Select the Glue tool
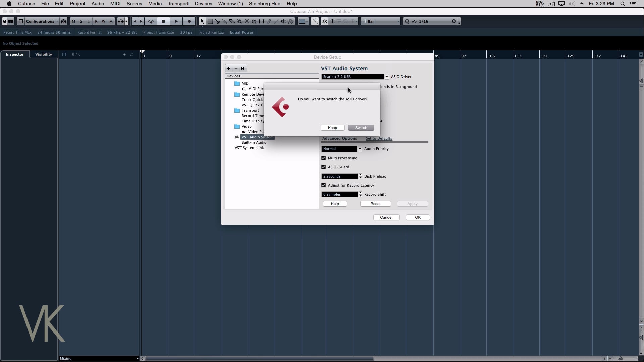This screenshot has width=644, height=362. tap(225, 21)
